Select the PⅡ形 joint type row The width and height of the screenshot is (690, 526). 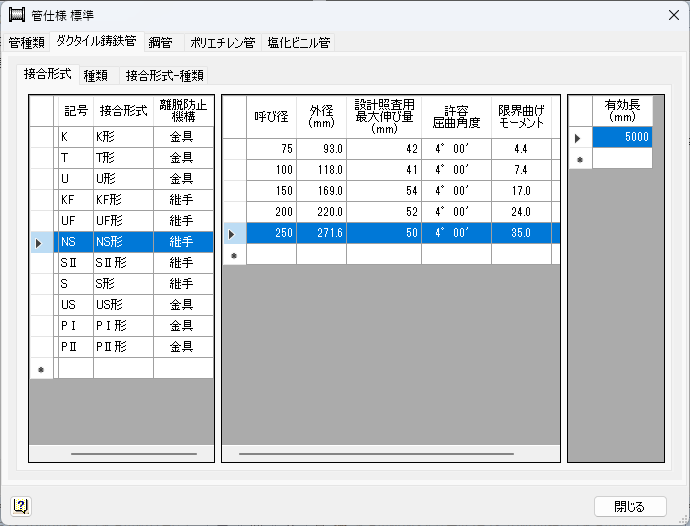tap(123, 347)
